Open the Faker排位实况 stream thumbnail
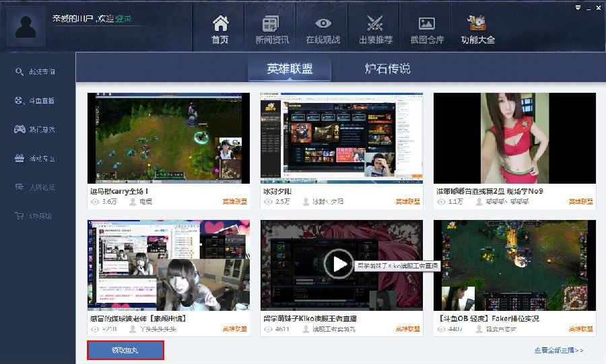The width and height of the screenshot is (606, 364). tap(514, 264)
